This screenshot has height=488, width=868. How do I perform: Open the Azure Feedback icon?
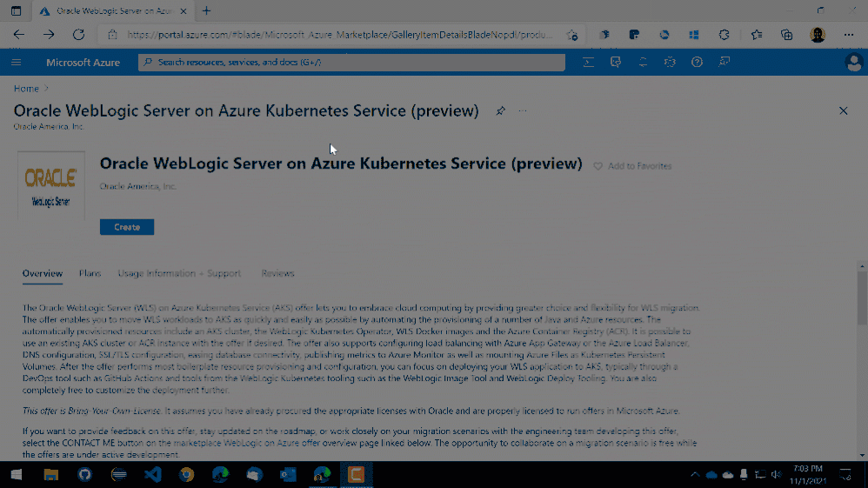pyautogui.click(x=724, y=62)
